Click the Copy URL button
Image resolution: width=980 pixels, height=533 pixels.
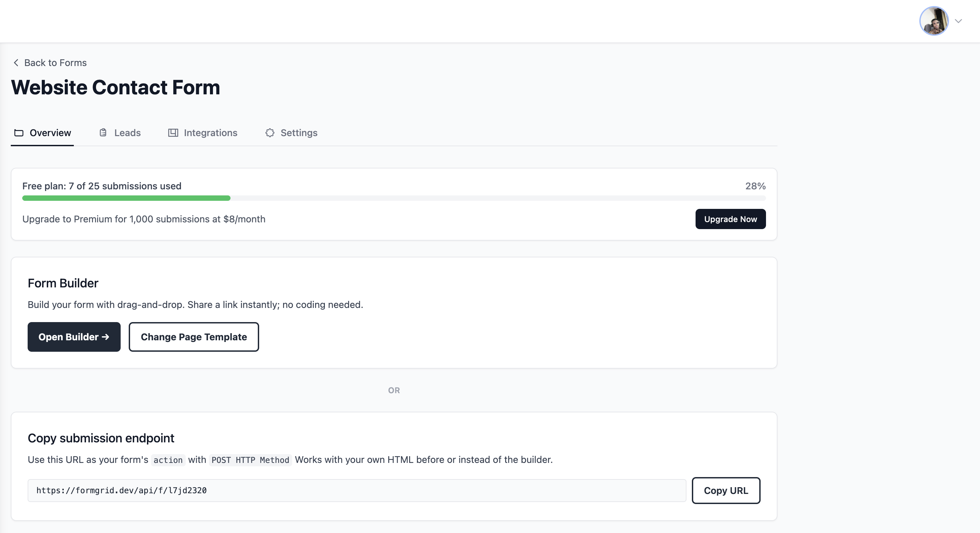726,491
